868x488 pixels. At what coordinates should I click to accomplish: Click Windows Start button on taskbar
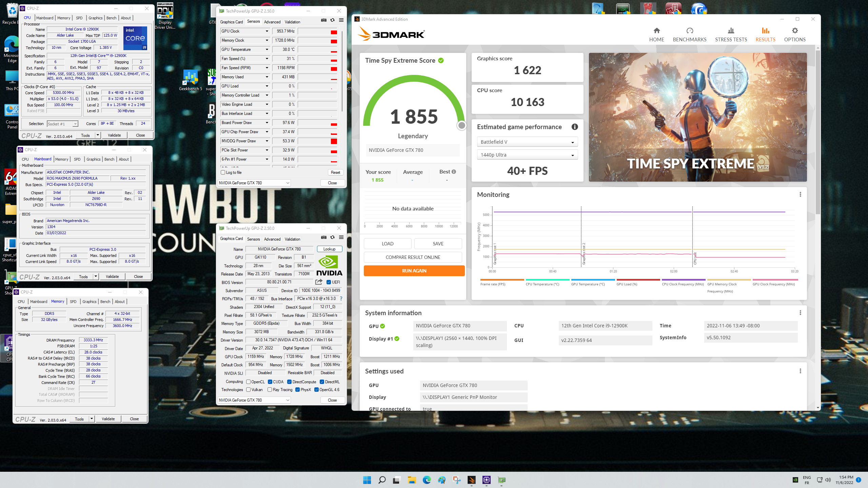(x=367, y=480)
